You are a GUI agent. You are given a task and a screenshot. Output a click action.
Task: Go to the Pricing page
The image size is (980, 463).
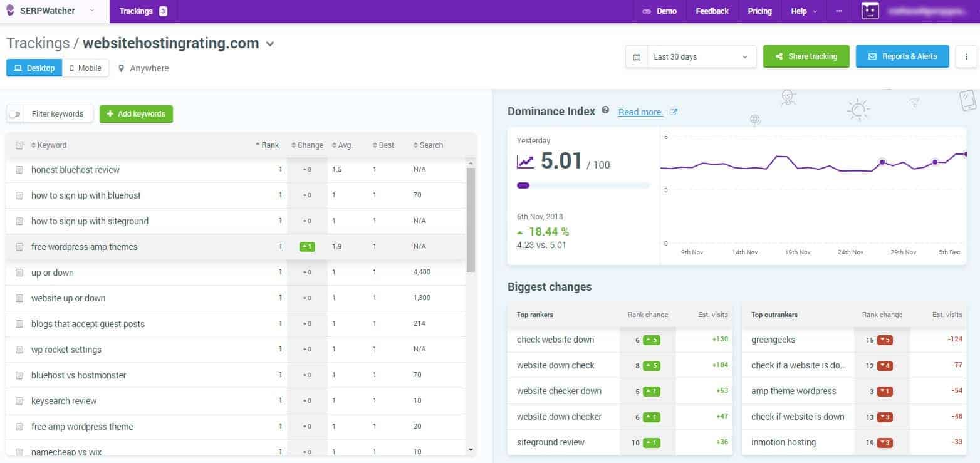(759, 11)
